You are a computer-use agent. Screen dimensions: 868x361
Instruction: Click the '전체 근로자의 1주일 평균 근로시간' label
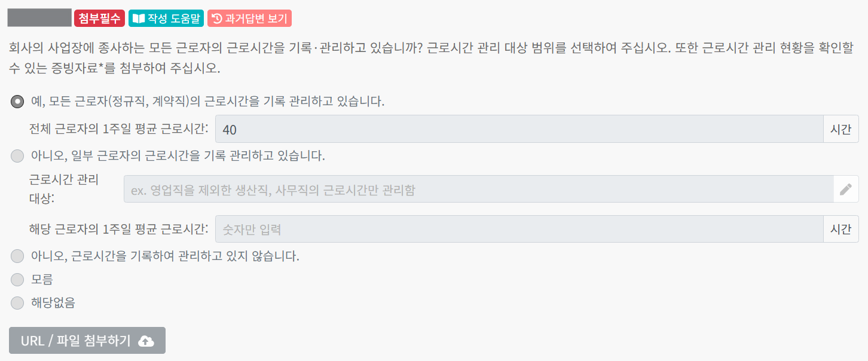(x=118, y=129)
